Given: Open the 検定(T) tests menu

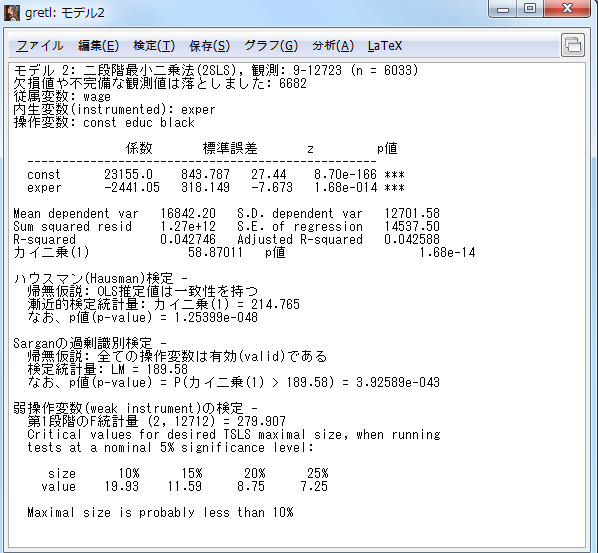Looking at the screenshot, I should pyautogui.click(x=154, y=46).
